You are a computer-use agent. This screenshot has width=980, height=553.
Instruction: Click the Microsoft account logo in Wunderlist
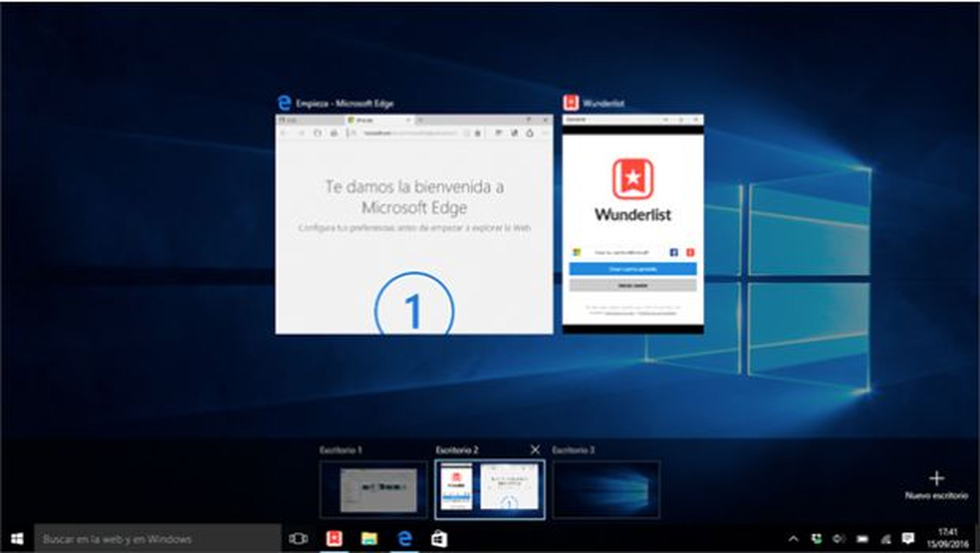(x=577, y=253)
